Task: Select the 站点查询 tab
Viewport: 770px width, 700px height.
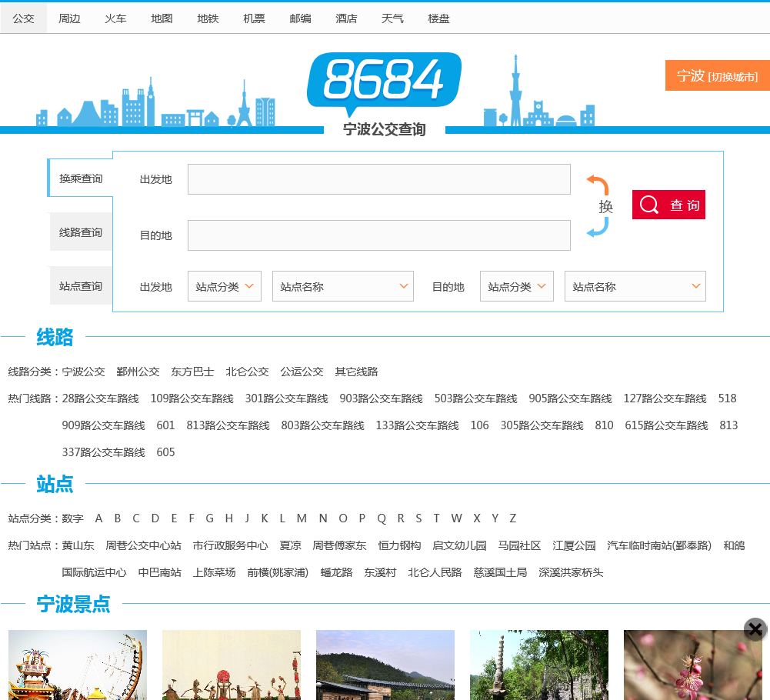Action: (81, 286)
